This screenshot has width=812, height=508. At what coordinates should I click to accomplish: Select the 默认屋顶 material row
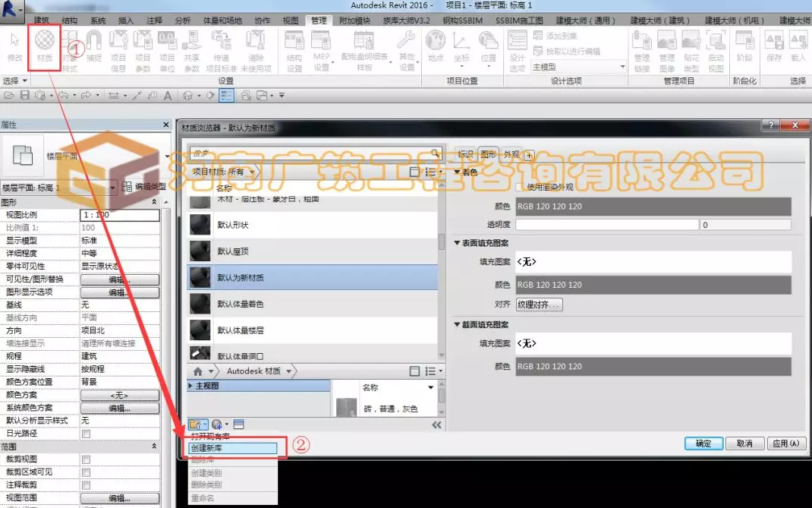(x=312, y=251)
